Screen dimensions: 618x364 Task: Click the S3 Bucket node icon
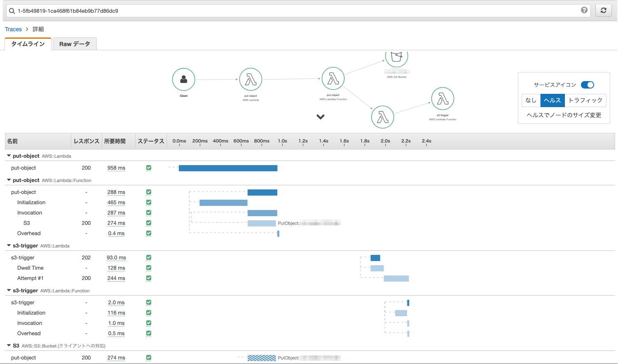(396, 58)
